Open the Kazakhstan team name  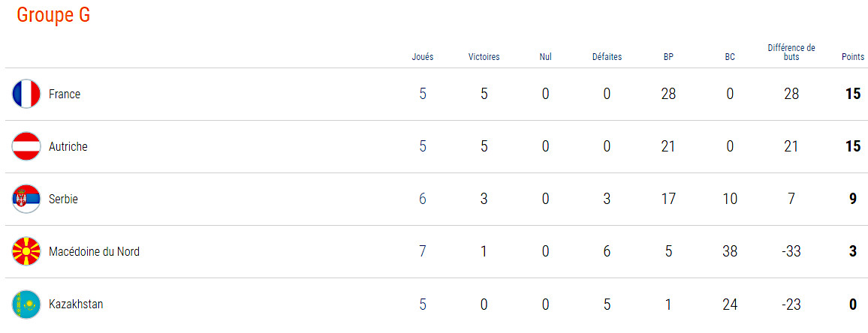tap(76, 304)
